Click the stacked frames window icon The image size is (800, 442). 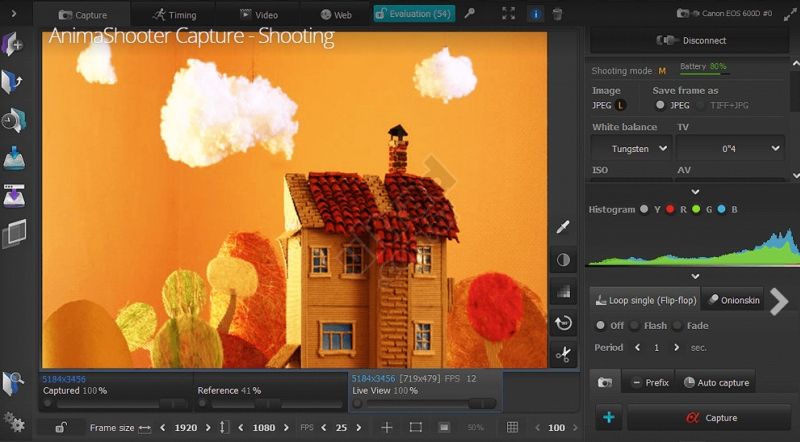[14, 234]
